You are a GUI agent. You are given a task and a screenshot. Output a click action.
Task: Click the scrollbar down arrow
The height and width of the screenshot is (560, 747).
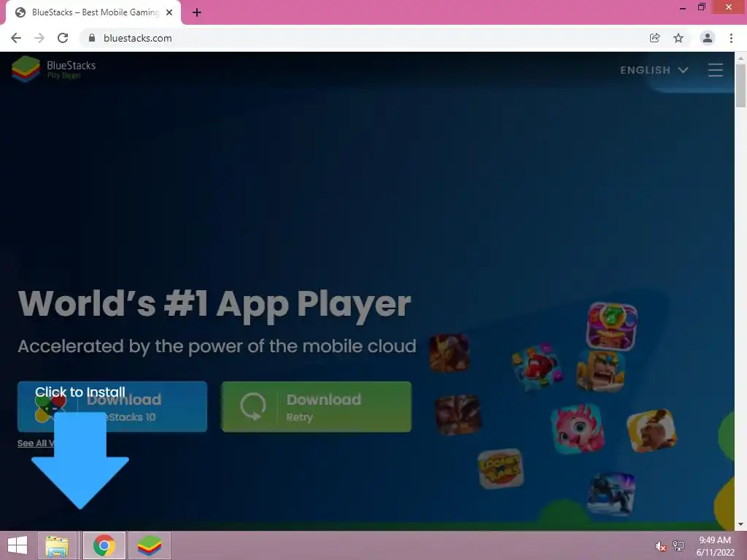(740, 525)
